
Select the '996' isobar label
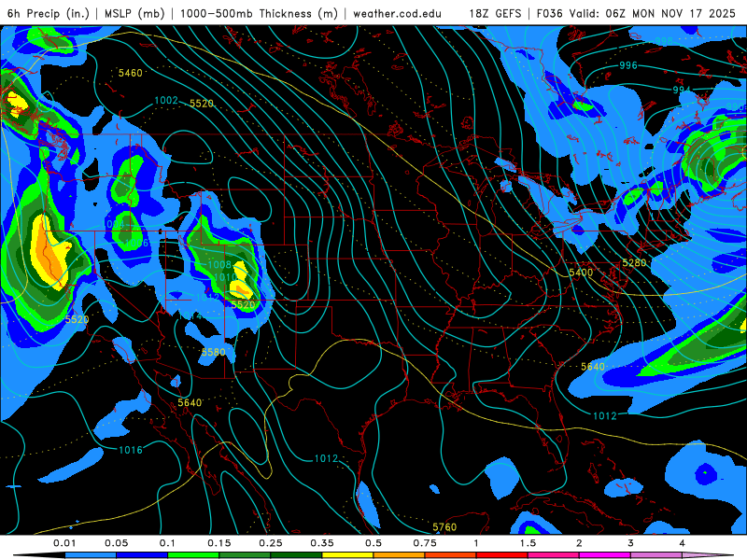(x=628, y=65)
